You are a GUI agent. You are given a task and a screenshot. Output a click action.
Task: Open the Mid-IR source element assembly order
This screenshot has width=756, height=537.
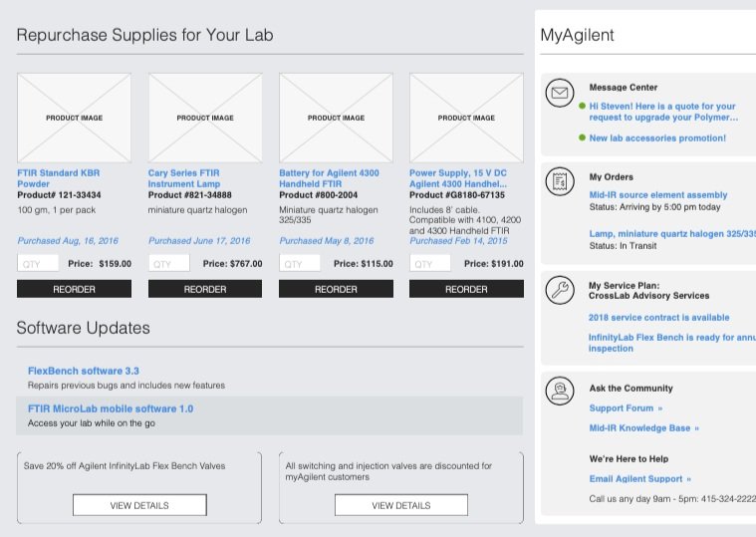[x=658, y=194]
